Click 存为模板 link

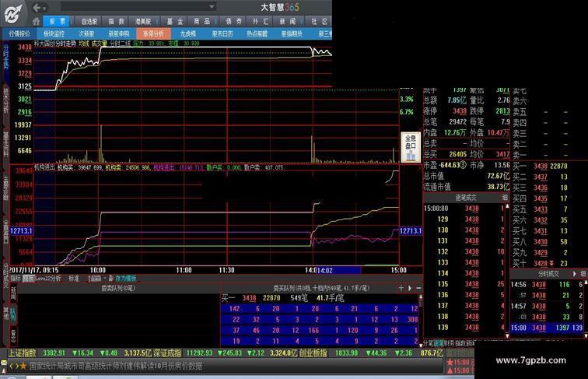pyautogui.click(x=126, y=279)
